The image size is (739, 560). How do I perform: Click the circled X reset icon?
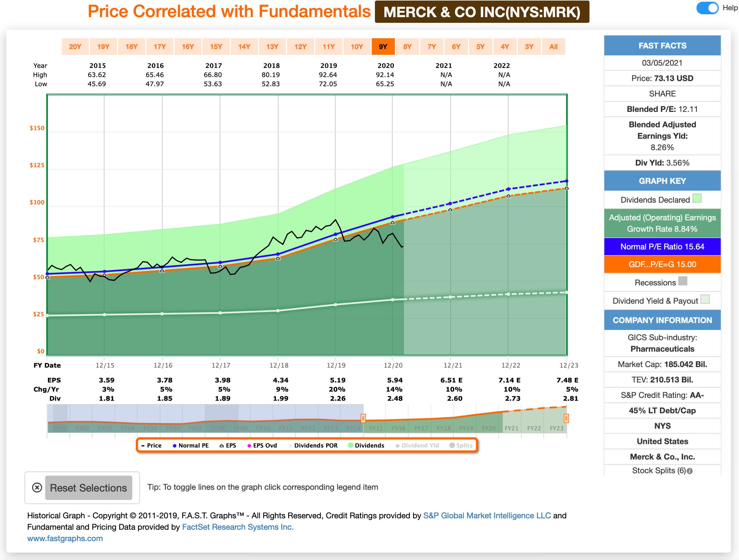pos(37,488)
